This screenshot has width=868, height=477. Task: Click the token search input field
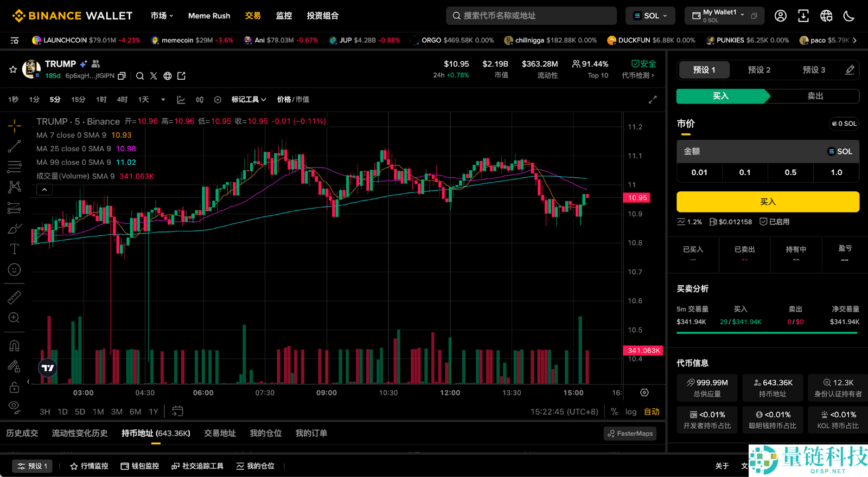[x=532, y=16]
